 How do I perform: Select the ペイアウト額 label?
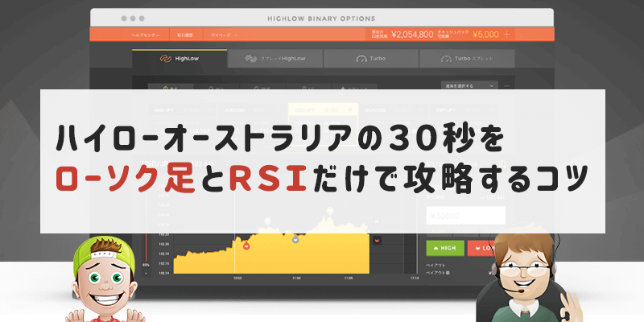[x=438, y=272]
